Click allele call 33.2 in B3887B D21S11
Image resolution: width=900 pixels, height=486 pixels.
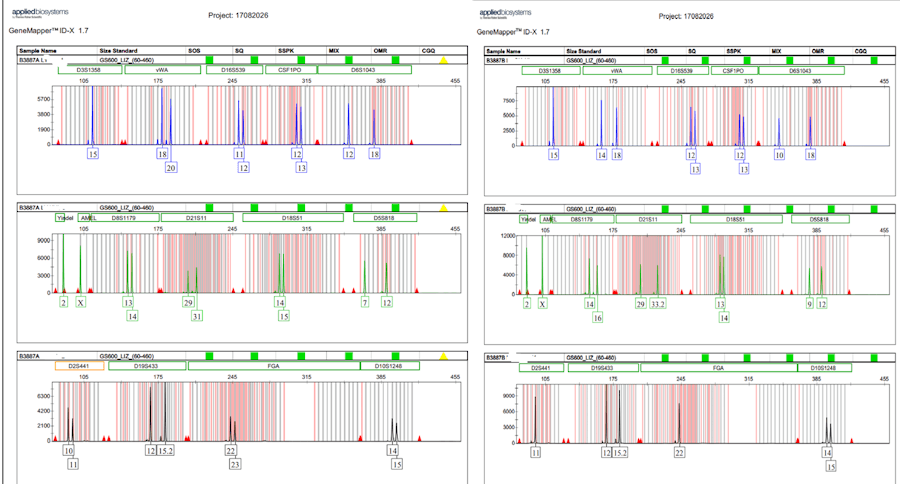(x=658, y=304)
